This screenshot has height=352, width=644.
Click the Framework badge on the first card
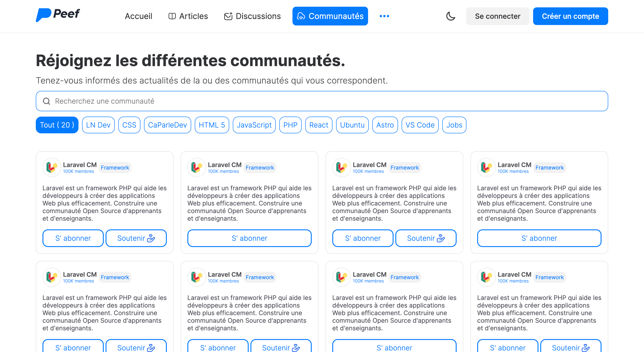point(115,168)
